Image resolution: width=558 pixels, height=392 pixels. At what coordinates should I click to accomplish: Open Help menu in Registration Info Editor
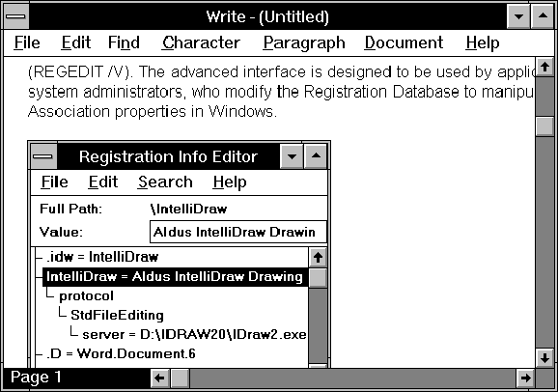(x=230, y=182)
